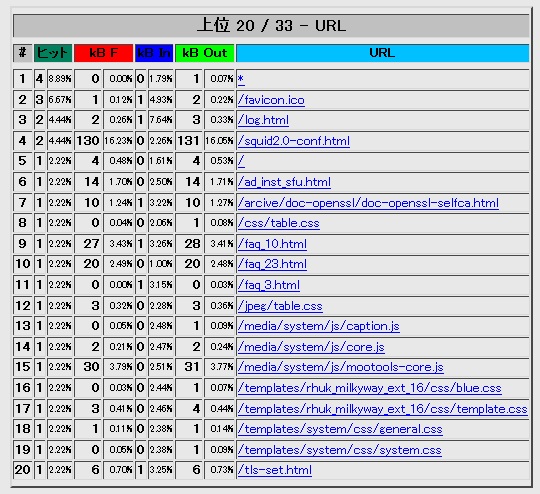
Task: Click the green kB Out column header
Action: point(205,53)
